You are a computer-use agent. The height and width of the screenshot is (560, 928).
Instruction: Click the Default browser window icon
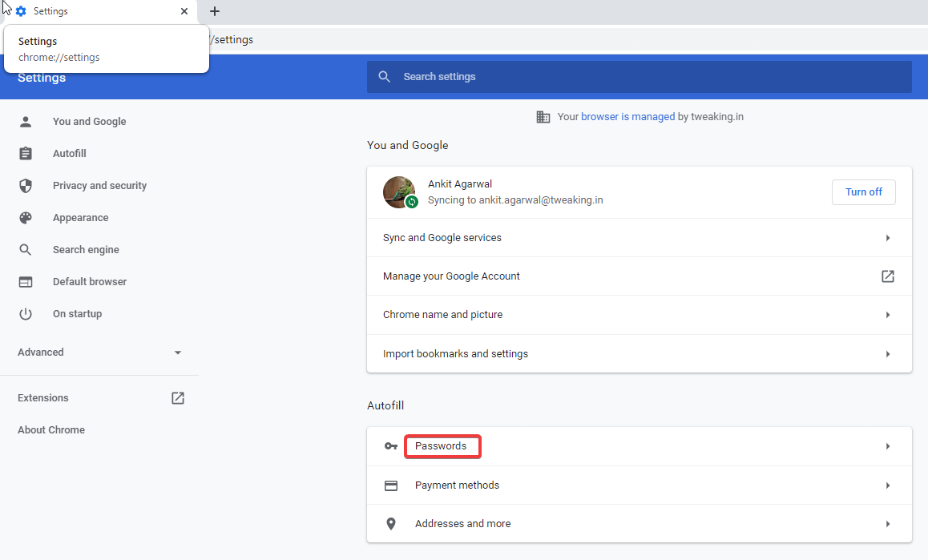[x=26, y=282]
